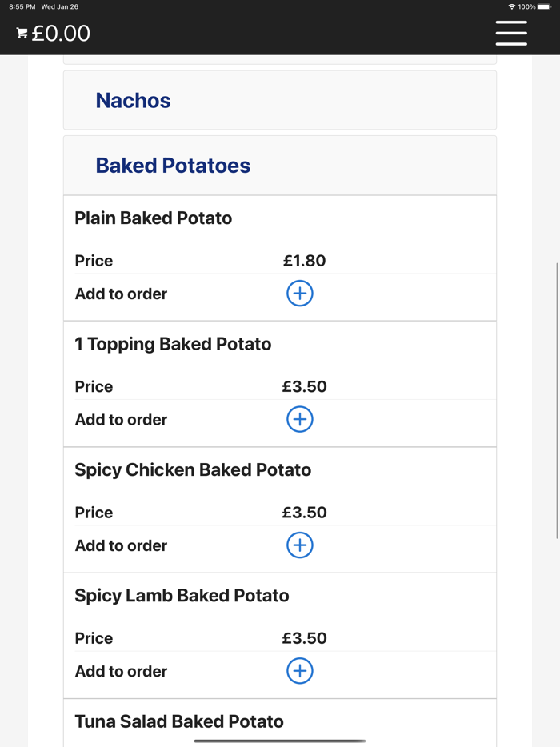This screenshot has height=747, width=560.
Task: Add Spicy Chicken Baked Potato to order
Action: pos(299,545)
